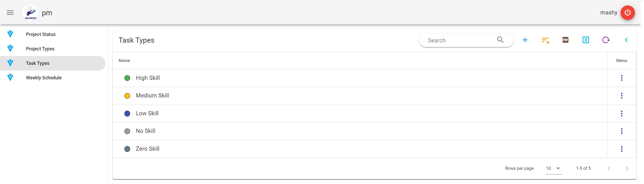The height and width of the screenshot is (184, 644).
Task: Collapse panel with the left chevron
Action: click(x=626, y=40)
